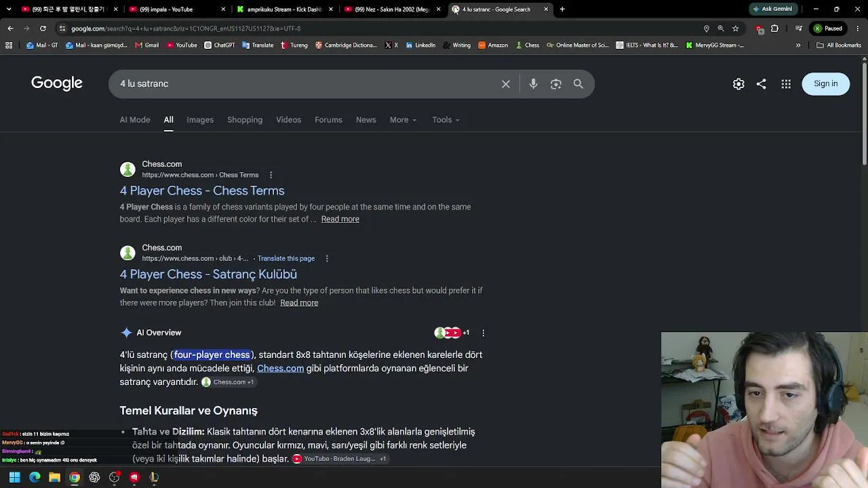
Task: Open OBS Studio from the taskbar
Action: tap(114, 477)
